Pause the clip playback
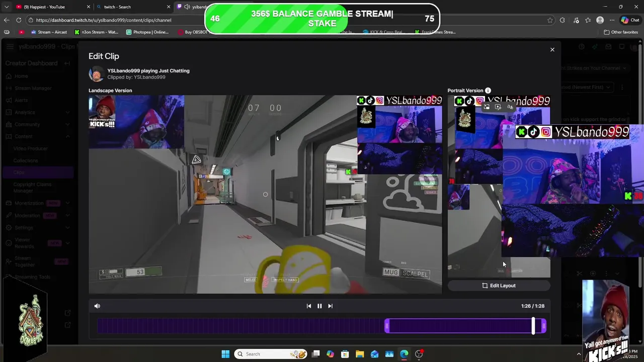 (319, 306)
